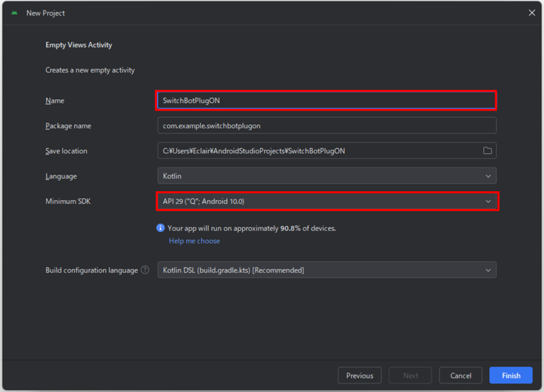Click the Name field label
This screenshot has width=544, height=392.
tap(55, 101)
